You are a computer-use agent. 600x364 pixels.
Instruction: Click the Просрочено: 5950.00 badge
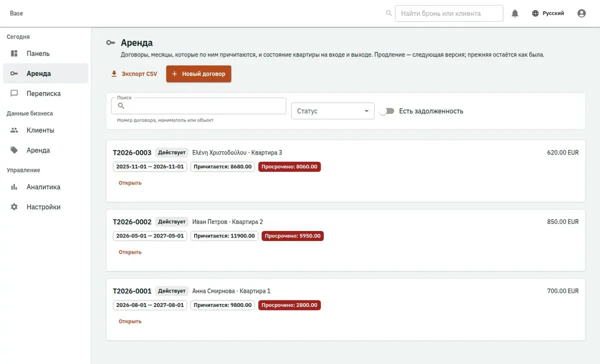click(292, 236)
